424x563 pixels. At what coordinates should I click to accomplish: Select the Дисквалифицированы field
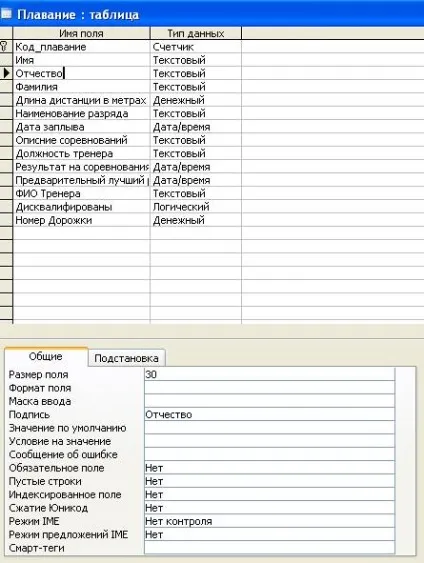click(x=81, y=207)
